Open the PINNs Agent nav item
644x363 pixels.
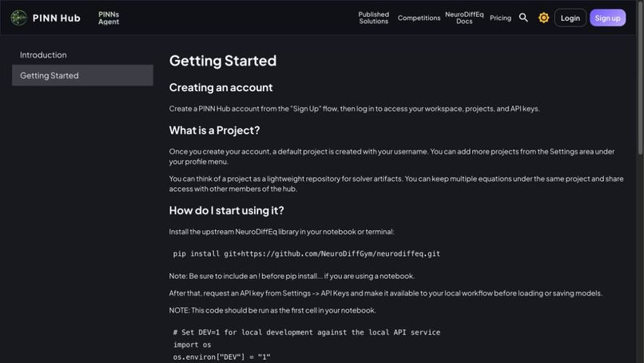click(109, 18)
